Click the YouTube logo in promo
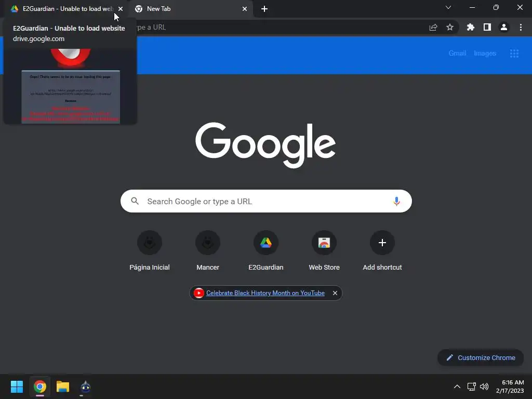 coord(199,293)
